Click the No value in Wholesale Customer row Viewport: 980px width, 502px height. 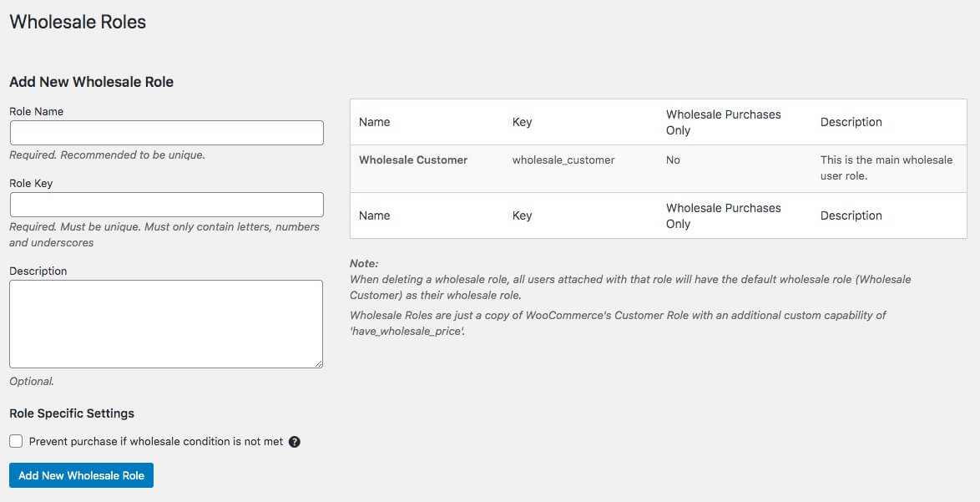(x=673, y=160)
